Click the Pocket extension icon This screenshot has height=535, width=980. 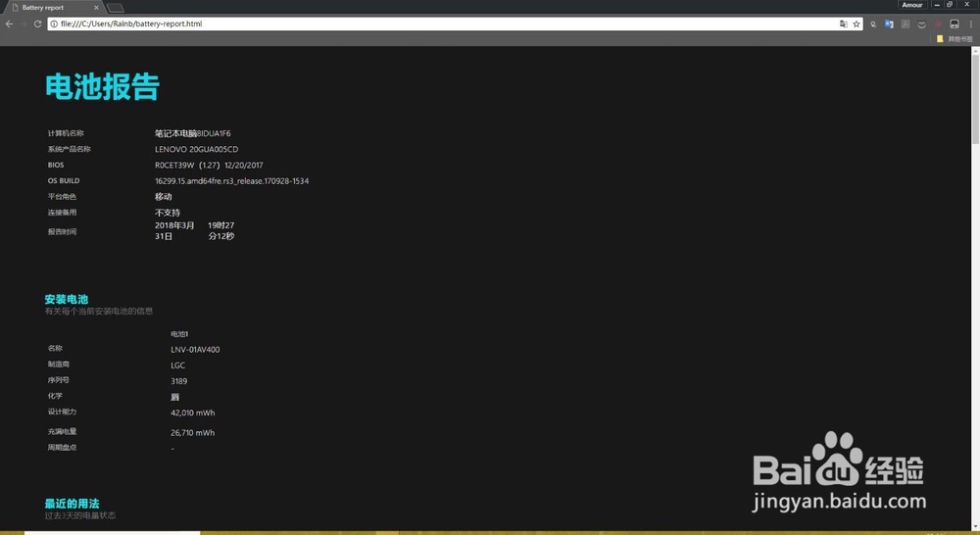921,24
